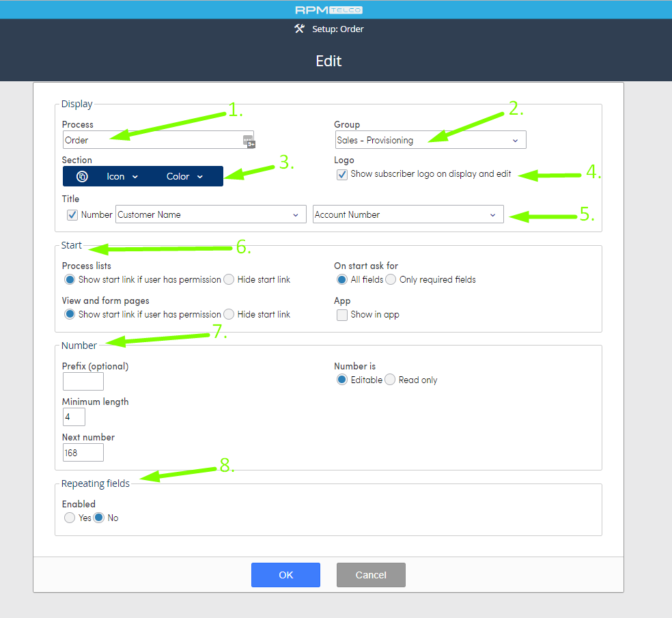Uncheck Show subscriber logo on display and edit
Viewport: 672px width, 618px height.
(x=342, y=174)
